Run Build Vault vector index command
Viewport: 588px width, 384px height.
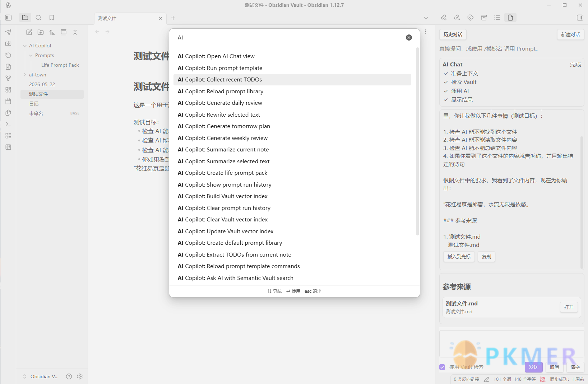[x=292, y=196]
